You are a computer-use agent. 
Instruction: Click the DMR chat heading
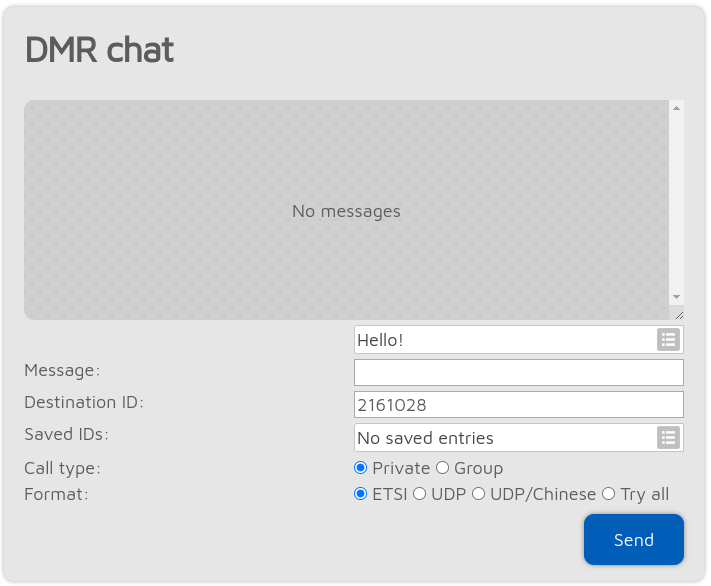coord(99,49)
